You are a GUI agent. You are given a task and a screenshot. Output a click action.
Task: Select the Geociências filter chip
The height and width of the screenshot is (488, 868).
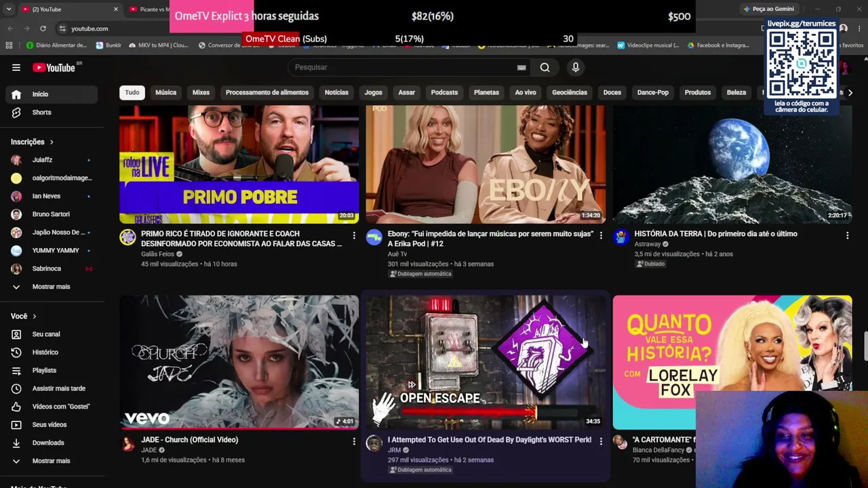pyautogui.click(x=570, y=93)
